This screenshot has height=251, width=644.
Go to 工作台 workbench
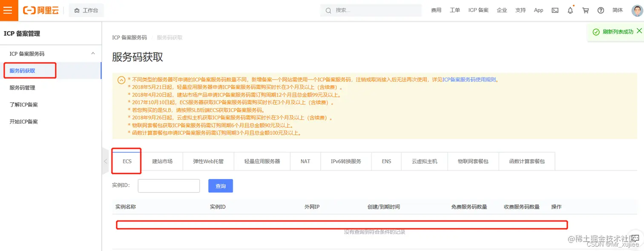[x=86, y=10]
